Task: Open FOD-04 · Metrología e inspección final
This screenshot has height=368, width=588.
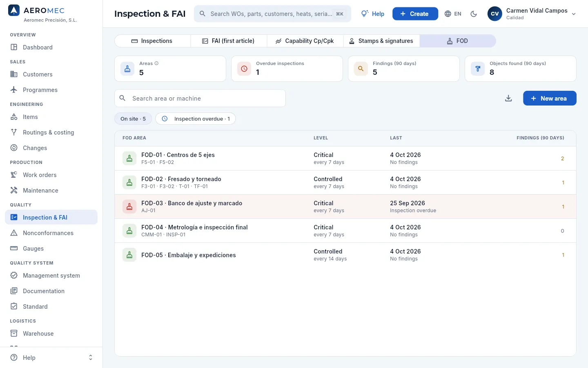Action: 345,231
